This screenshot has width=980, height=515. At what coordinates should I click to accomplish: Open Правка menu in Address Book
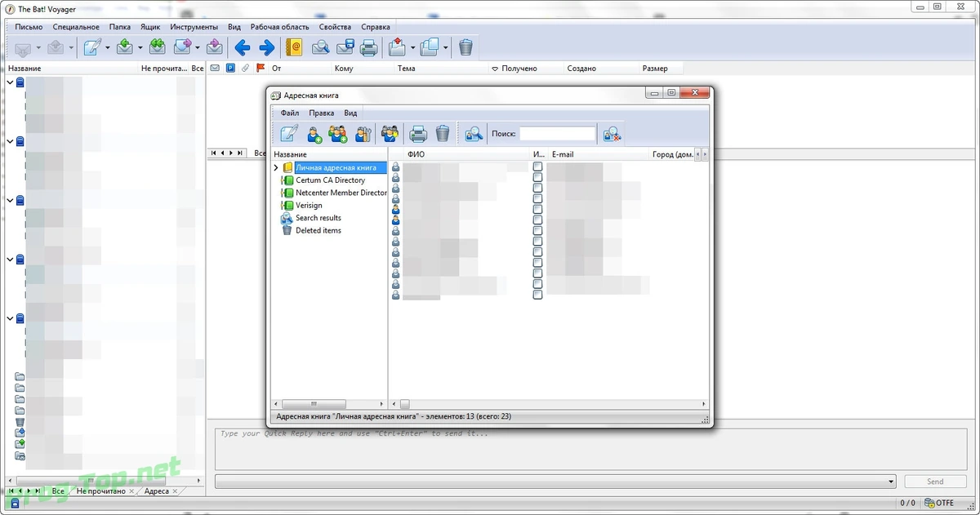tap(321, 113)
